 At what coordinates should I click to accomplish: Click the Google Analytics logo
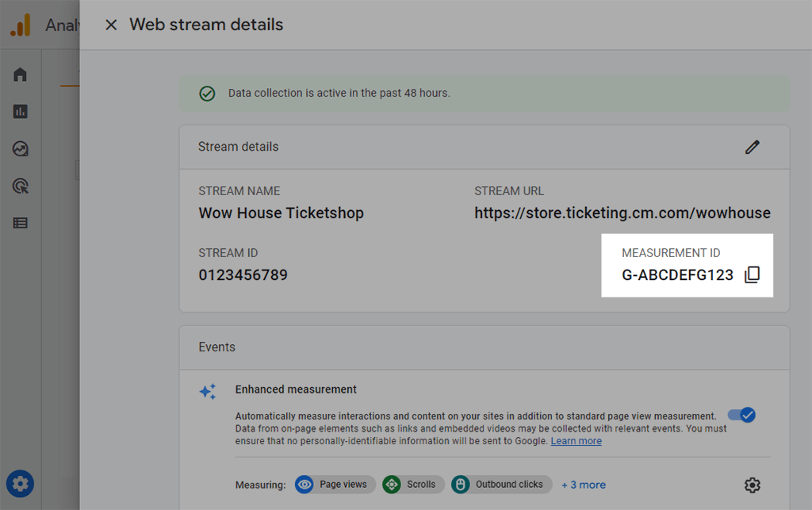click(21, 25)
